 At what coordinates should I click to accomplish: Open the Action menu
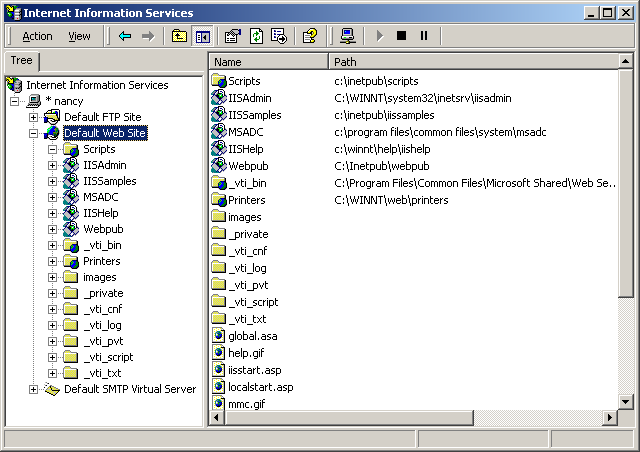coord(38,36)
